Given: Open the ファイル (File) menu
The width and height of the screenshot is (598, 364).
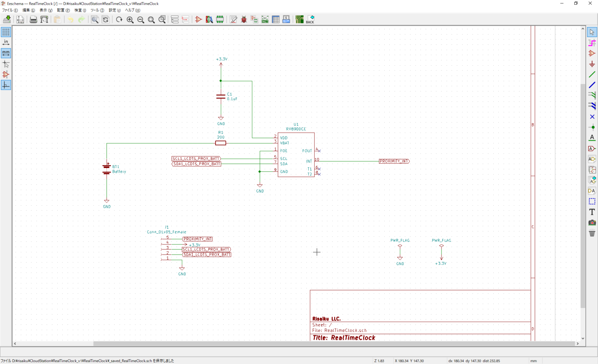Looking at the screenshot, I should click(x=10, y=10).
